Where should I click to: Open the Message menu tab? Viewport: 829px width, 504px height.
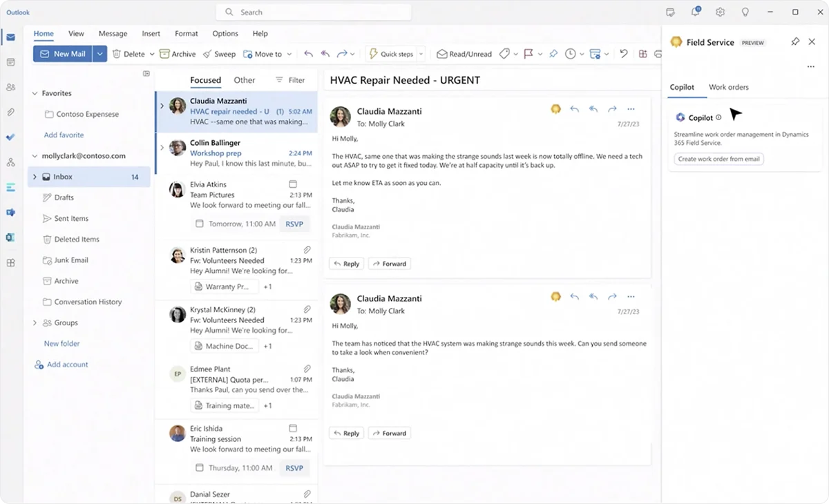click(x=113, y=33)
